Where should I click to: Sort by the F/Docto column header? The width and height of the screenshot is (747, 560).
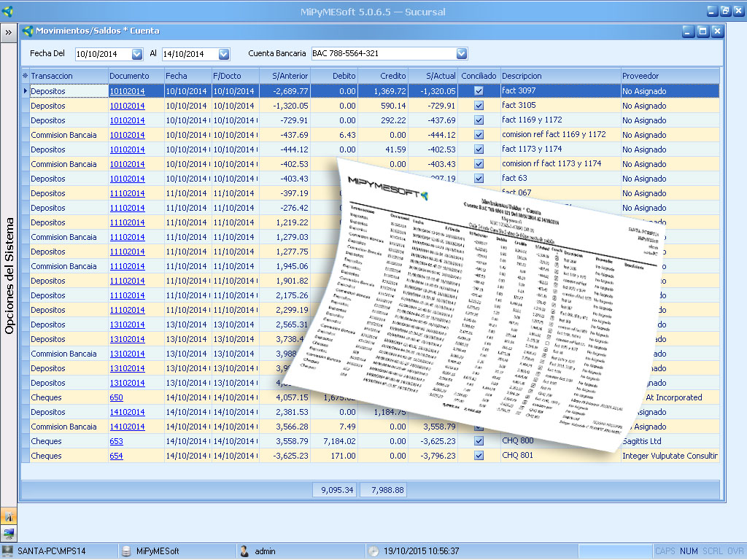point(236,76)
